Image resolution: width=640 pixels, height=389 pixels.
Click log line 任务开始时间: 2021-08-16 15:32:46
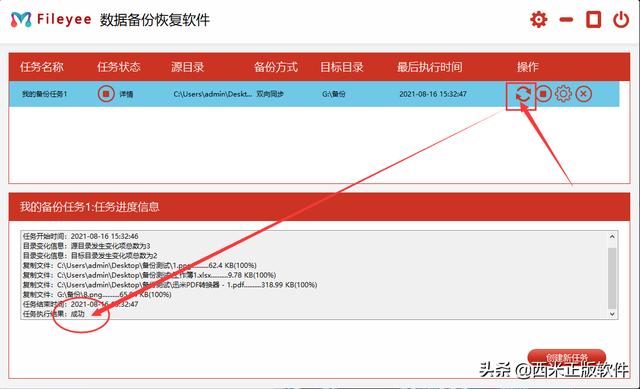pos(80,236)
